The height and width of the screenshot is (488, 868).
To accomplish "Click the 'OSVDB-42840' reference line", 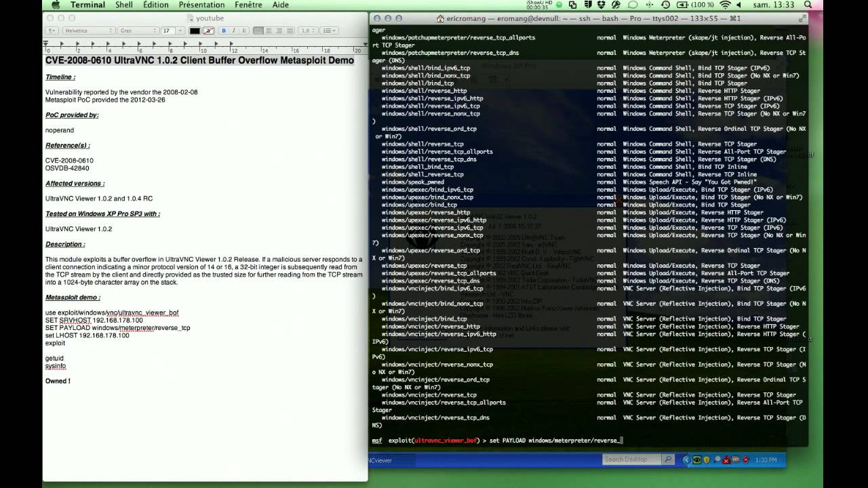I will pyautogui.click(x=67, y=168).
